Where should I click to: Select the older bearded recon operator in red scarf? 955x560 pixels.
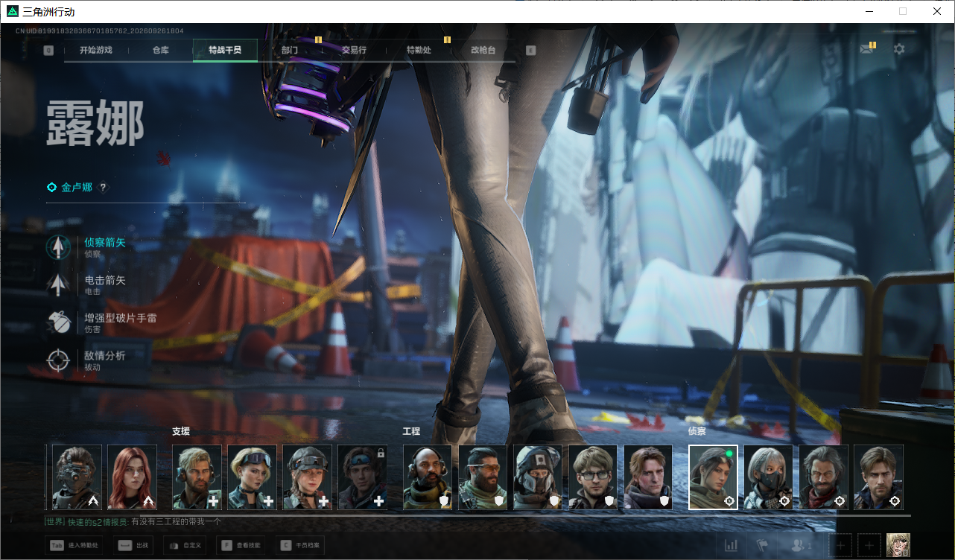click(824, 477)
